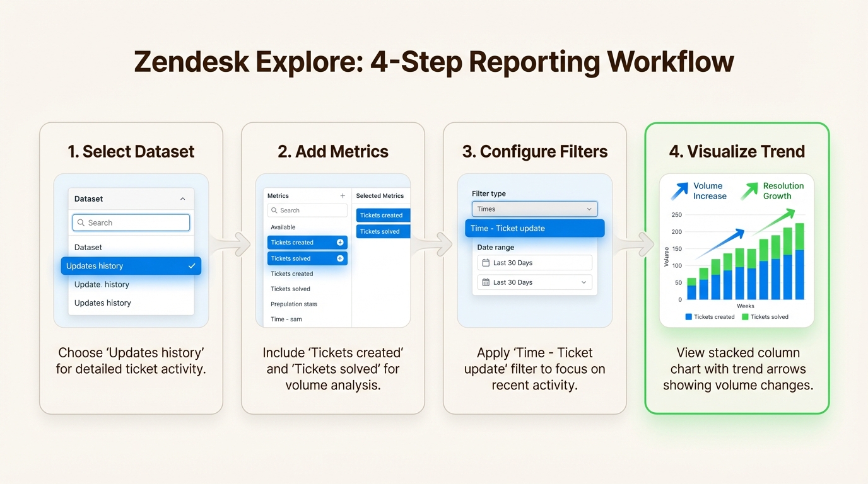868x484 pixels.
Task: Expand the second 'Last 30 Days' dropdown
Action: coord(584,282)
